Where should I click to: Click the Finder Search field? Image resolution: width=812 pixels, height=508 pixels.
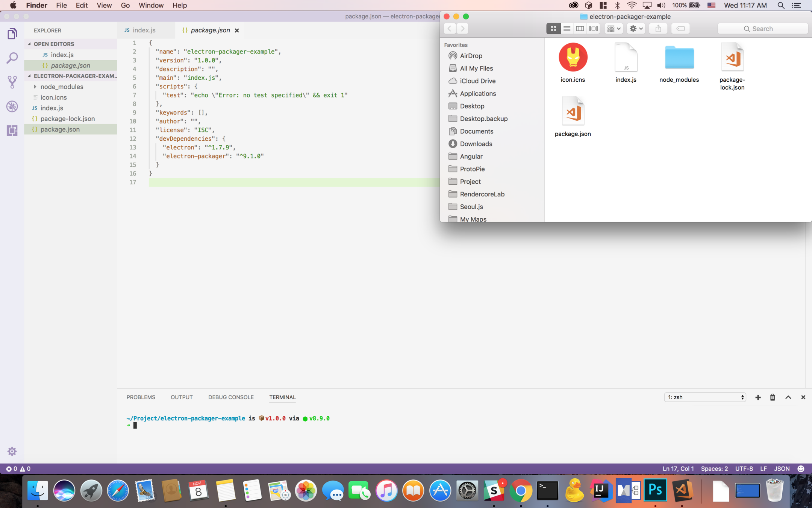[762, 29]
